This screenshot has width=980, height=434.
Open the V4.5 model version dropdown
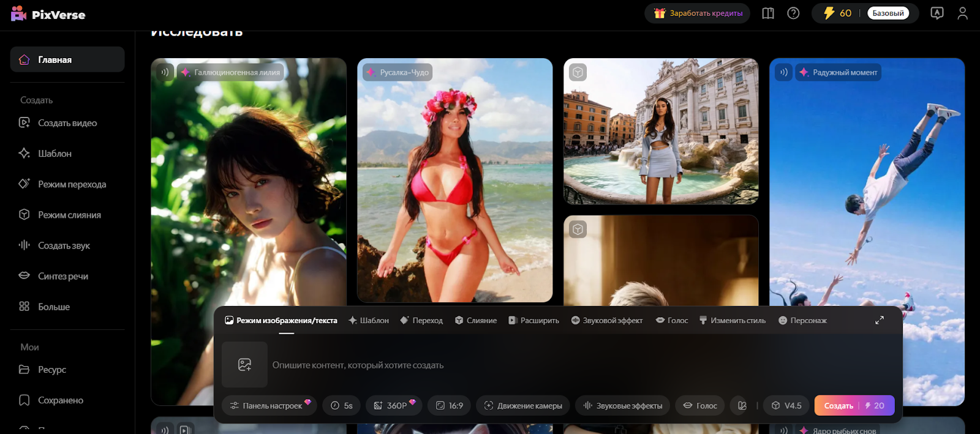(x=786, y=405)
